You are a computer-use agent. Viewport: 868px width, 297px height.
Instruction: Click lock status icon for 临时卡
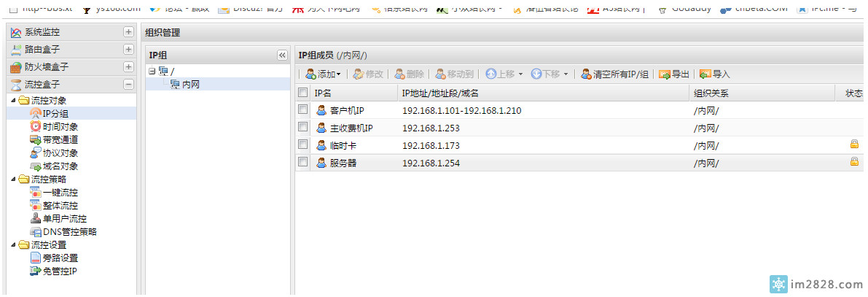pos(854,144)
